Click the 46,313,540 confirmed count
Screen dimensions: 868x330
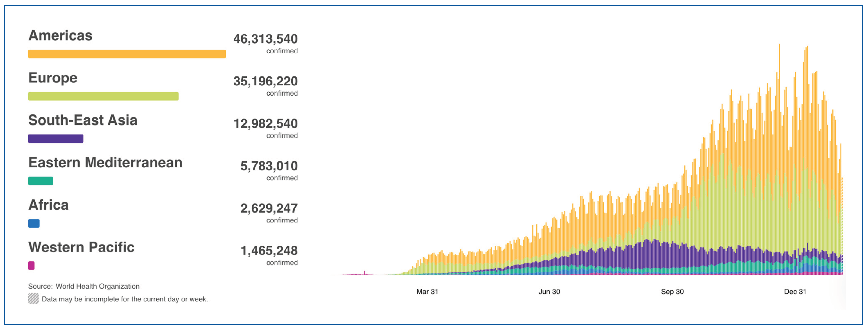coord(265,39)
